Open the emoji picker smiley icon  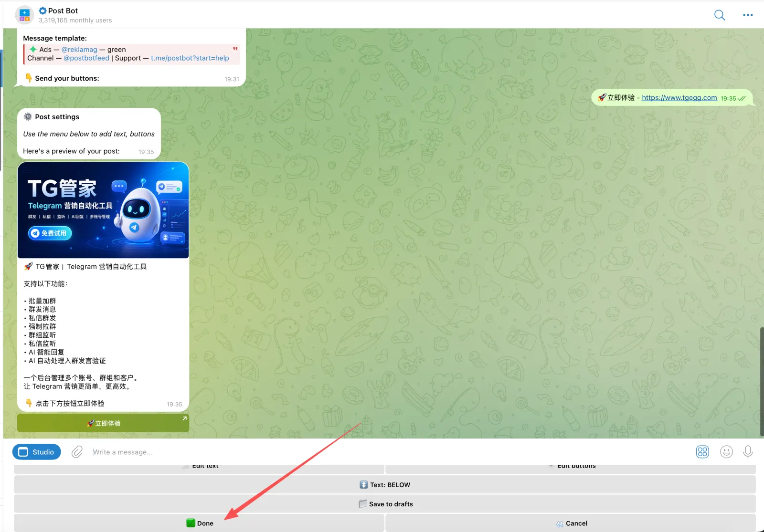click(x=726, y=452)
